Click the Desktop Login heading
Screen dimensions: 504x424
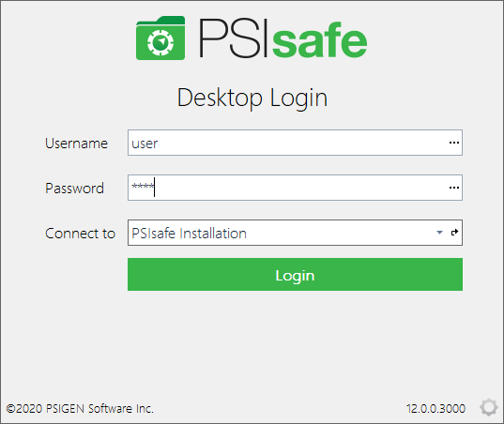tap(252, 98)
